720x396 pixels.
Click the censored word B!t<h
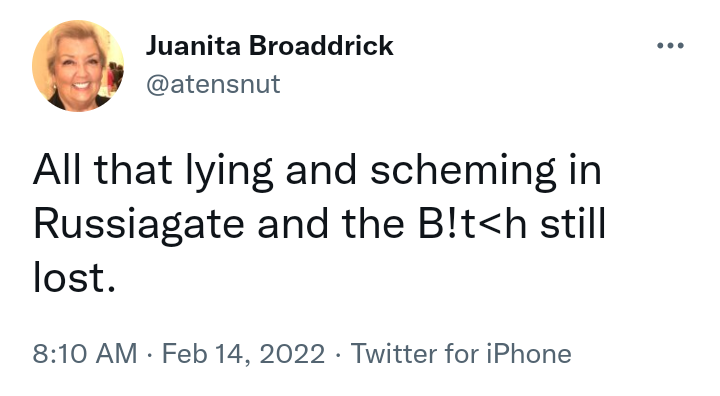(472, 224)
